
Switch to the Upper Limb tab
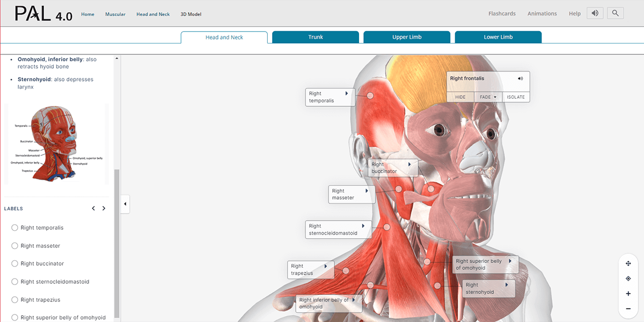click(407, 37)
